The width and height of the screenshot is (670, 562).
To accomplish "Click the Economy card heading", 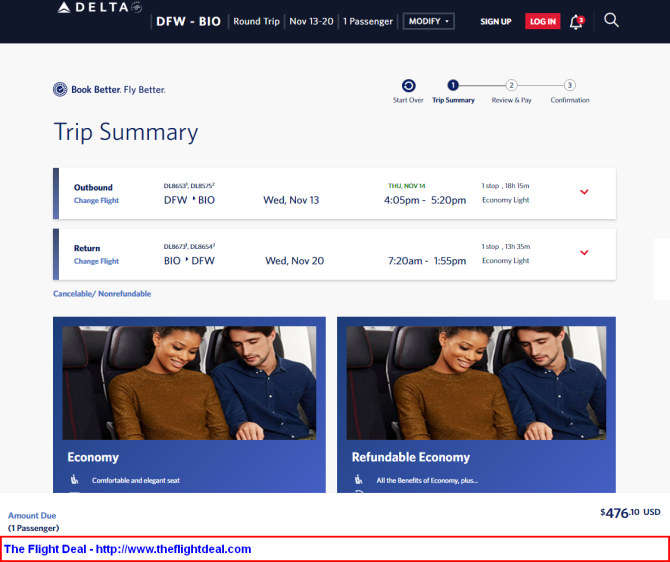I will tap(93, 457).
